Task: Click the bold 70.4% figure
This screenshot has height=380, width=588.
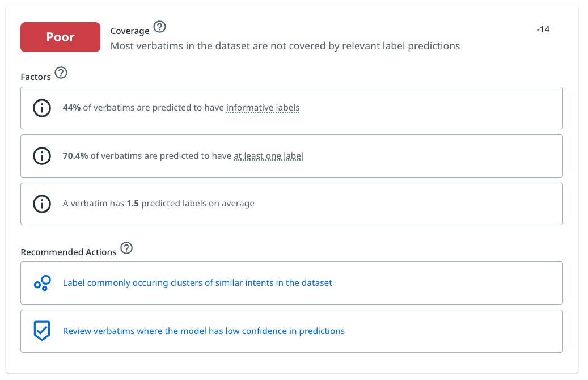Action: 75,155
